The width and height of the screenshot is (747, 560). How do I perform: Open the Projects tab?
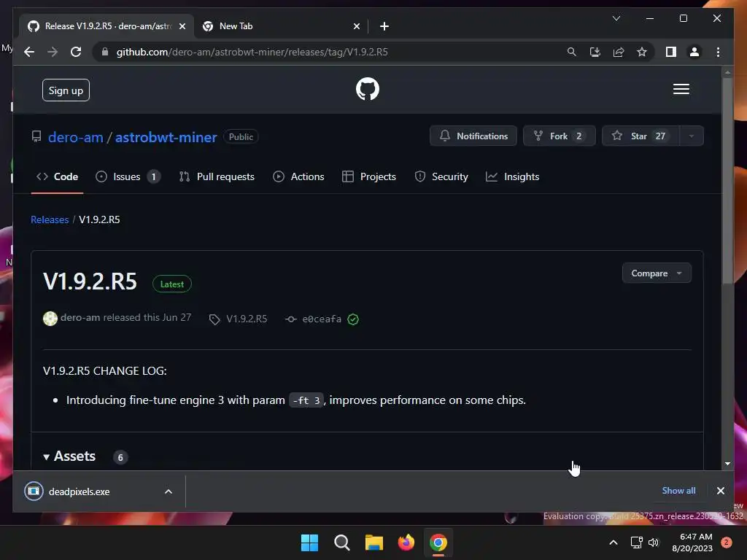click(369, 176)
